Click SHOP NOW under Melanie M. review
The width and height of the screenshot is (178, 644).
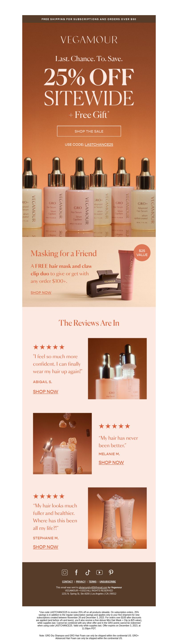[111, 462]
